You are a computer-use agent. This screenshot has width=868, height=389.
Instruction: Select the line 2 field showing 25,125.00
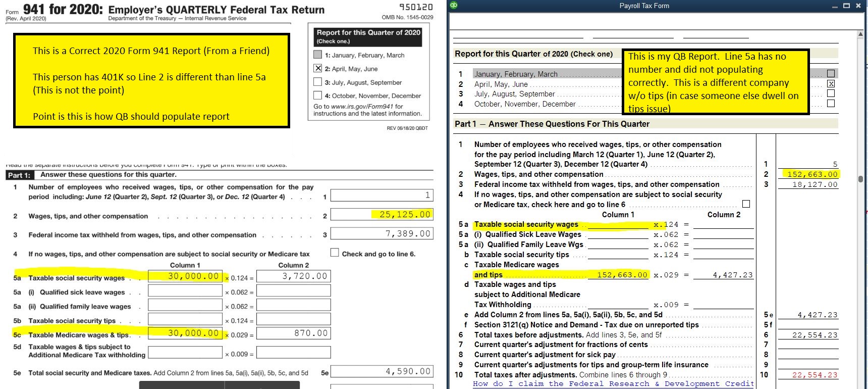click(382, 215)
